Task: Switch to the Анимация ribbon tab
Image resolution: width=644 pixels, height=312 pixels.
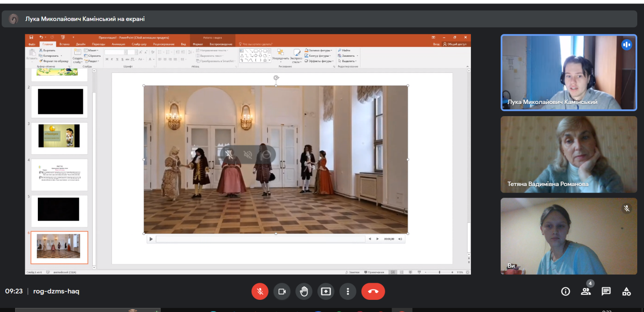Action: 119,44
